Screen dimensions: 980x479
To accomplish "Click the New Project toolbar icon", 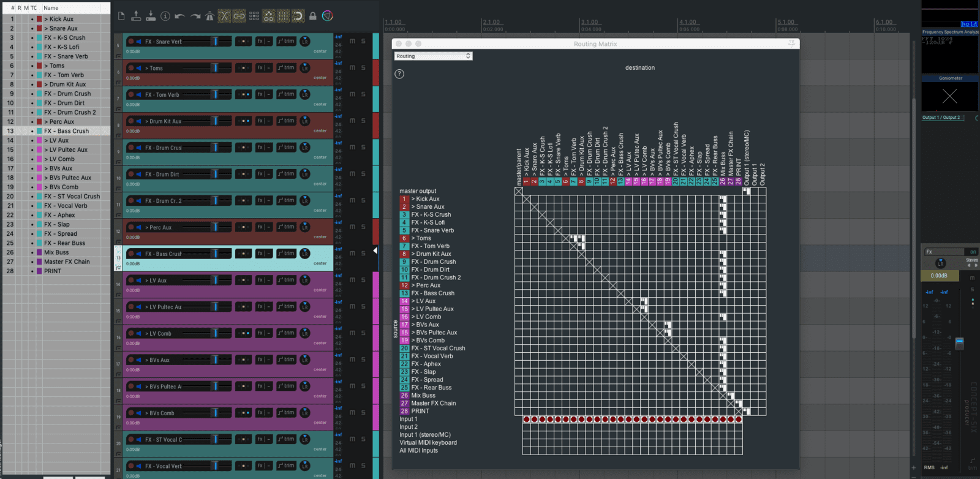I will pyautogui.click(x=121, y=16).
